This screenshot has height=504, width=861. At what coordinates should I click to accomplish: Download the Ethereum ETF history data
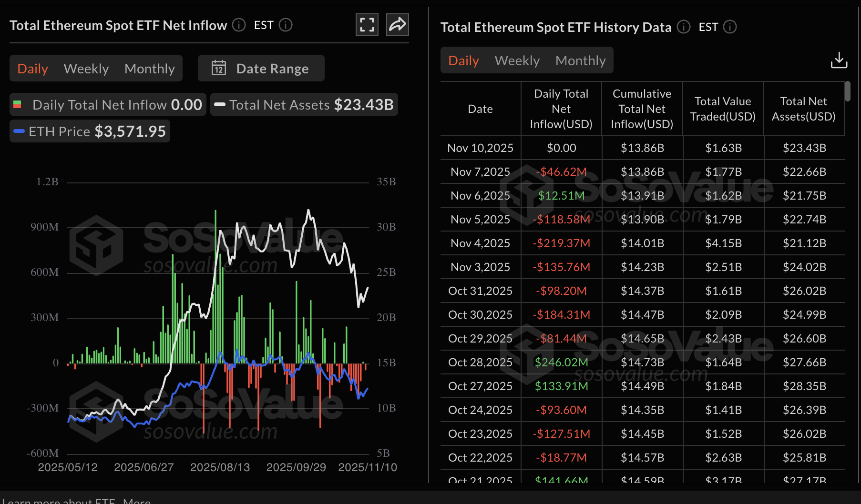(x=839, y=60)
